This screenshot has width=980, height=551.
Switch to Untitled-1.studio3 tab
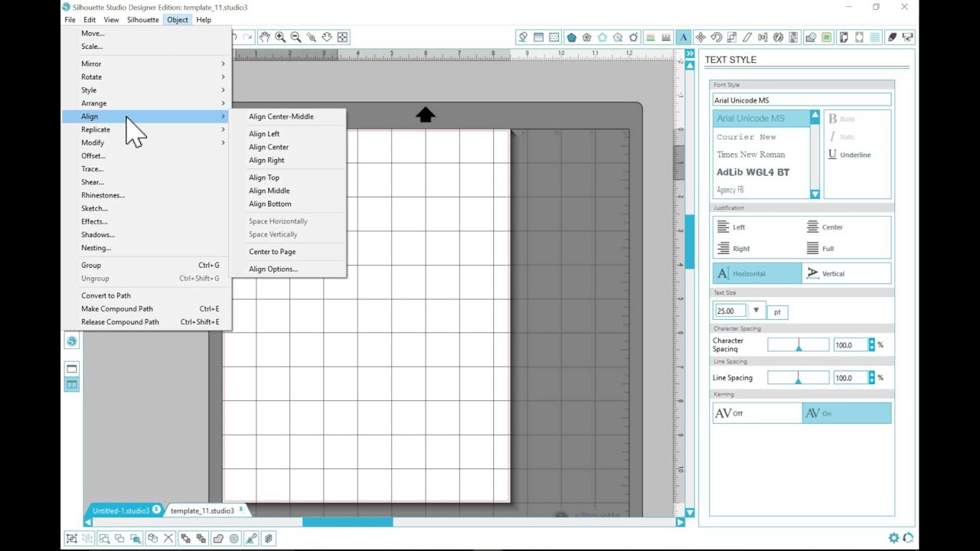click(x=121, y=510)
